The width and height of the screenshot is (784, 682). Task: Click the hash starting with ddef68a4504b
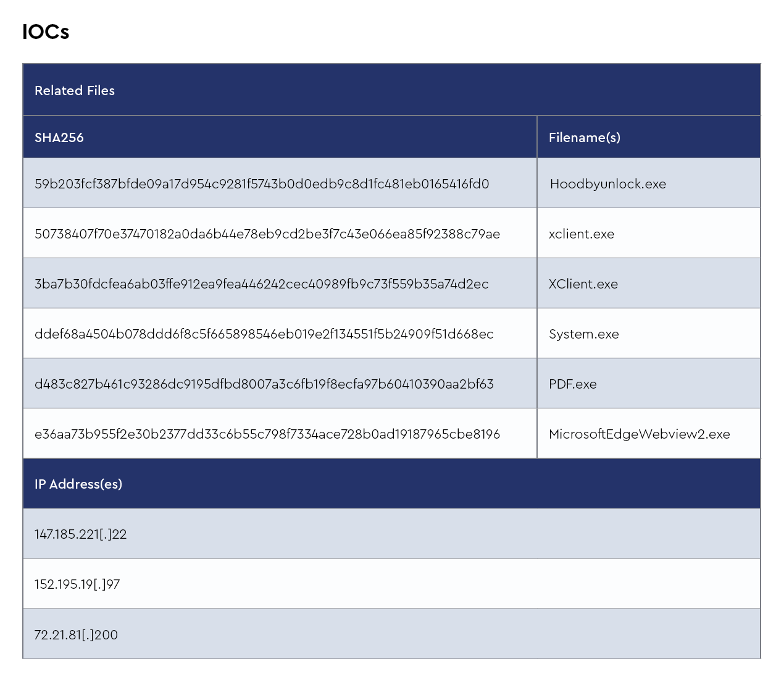tap(264, 334)
